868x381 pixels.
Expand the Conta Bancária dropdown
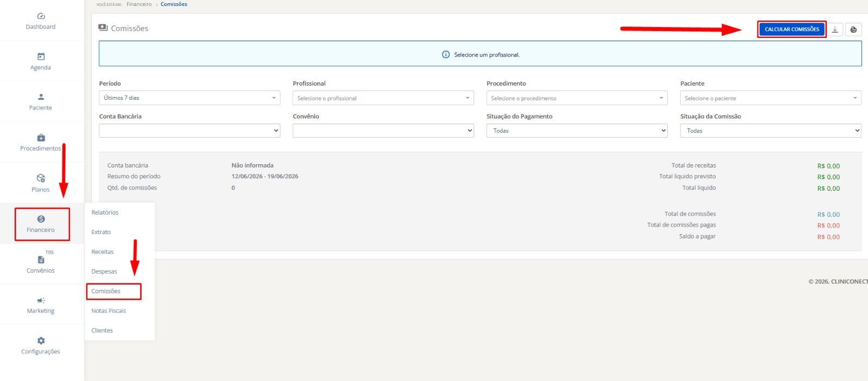click(190, 131)
